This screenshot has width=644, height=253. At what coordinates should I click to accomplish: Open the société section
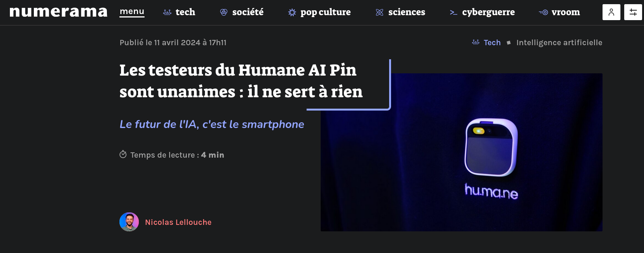[248, 12]
